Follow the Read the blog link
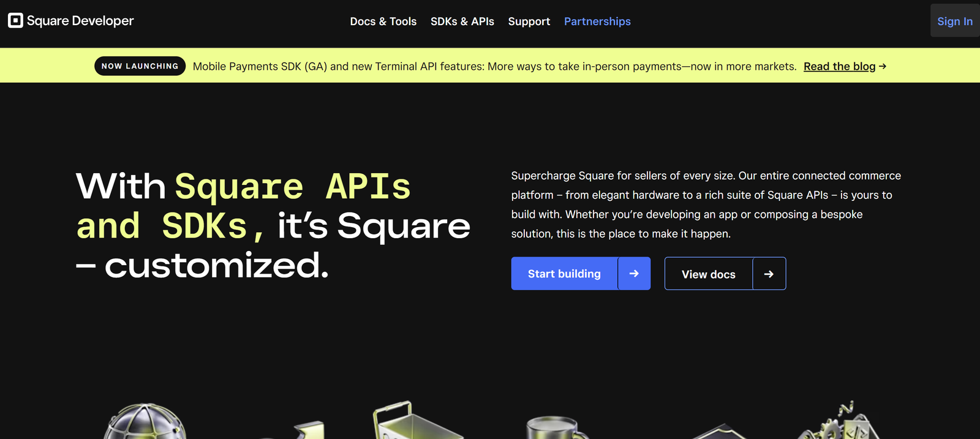This screenshot has height=439, width=980. tap(839, 66)
